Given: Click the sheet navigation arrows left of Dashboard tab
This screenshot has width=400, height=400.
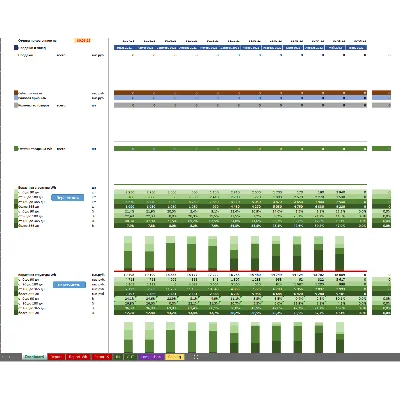Looking at the screenshot, I should tap(6, 357).
